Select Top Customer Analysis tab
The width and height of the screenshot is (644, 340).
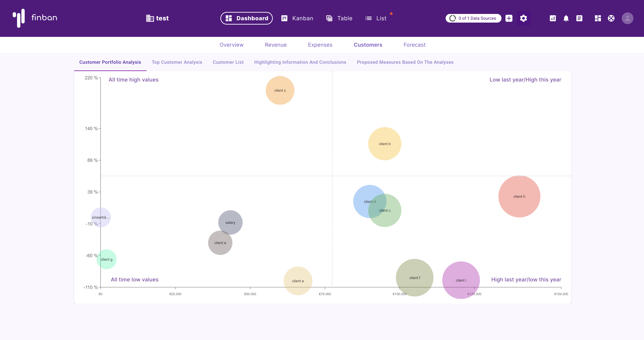tap(177, 62)
